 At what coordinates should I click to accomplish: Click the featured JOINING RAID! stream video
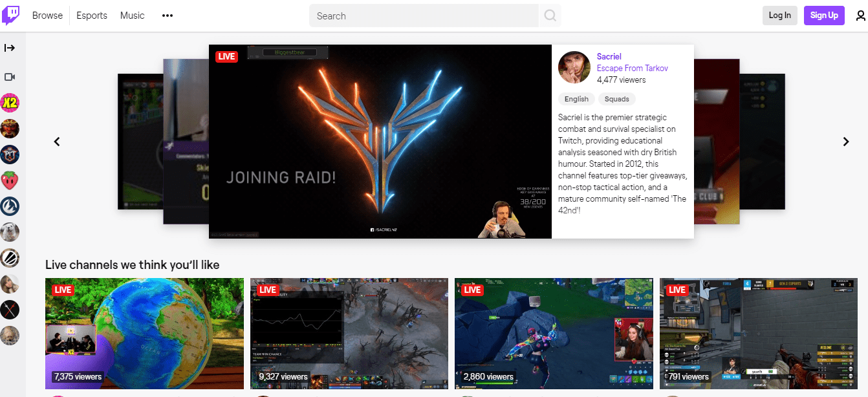(x=380, y=142)
